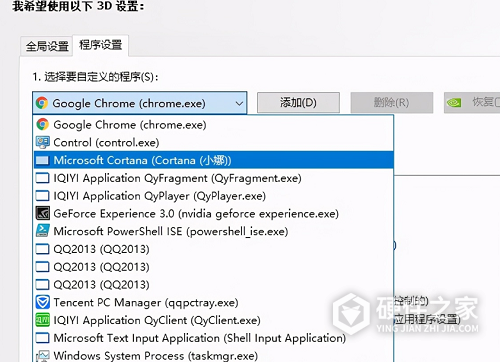Click the Chrome icon in the combo box
500x362 pixels.
click(x=42, y=103)
